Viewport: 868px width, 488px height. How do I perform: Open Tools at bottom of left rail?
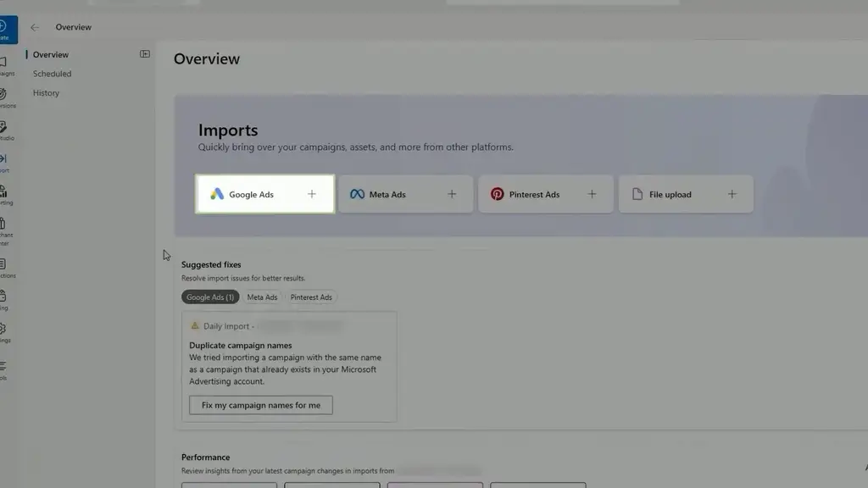pos(5,370)
